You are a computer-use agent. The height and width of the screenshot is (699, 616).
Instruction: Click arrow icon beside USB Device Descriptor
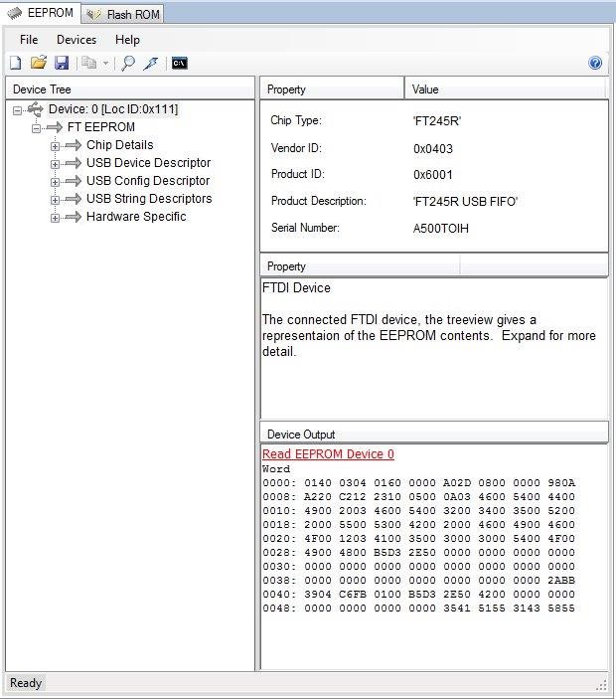click(x=74, y=163)
